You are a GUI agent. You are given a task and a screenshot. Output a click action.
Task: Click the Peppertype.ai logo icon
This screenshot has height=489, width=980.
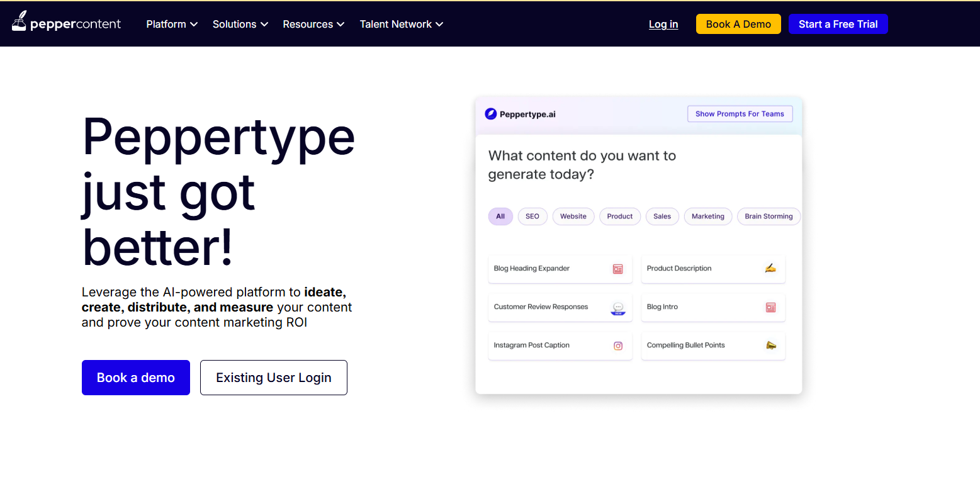491,114
